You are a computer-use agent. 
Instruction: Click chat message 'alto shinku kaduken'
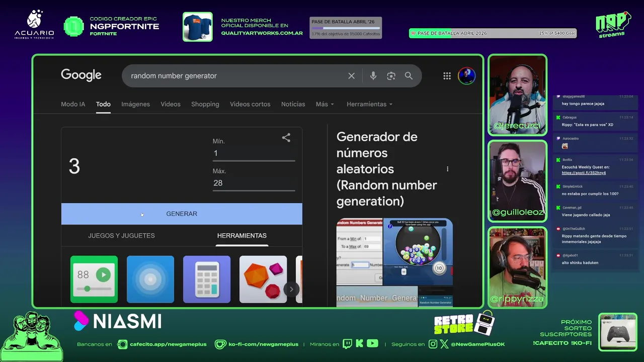tap(580, 262)
